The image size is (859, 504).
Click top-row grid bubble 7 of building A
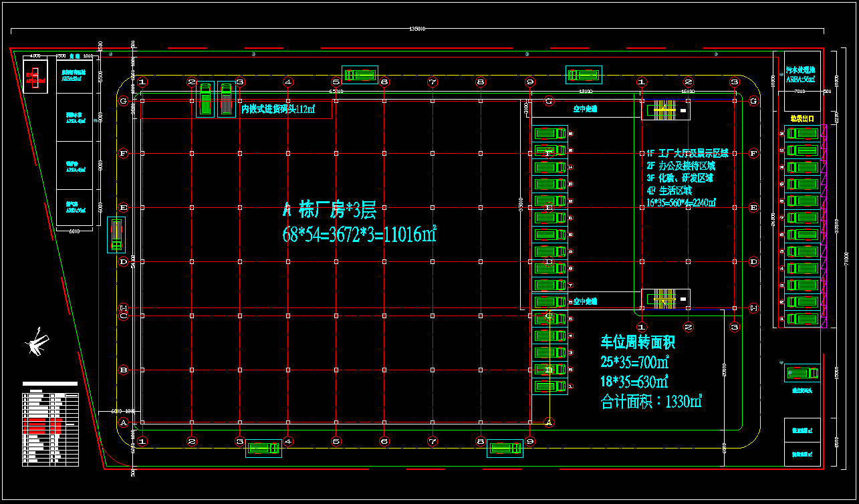432,82
